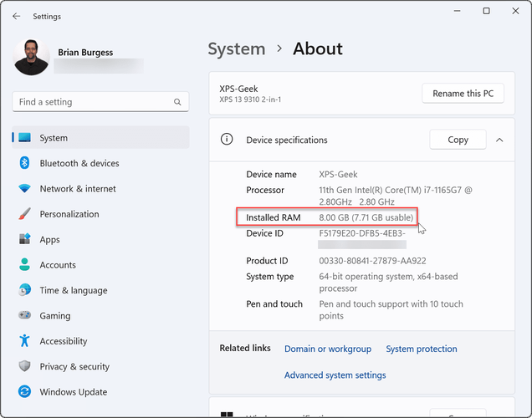Click the Brian Burgess account name
Screen dimensions: 532x418
(85, 52)
